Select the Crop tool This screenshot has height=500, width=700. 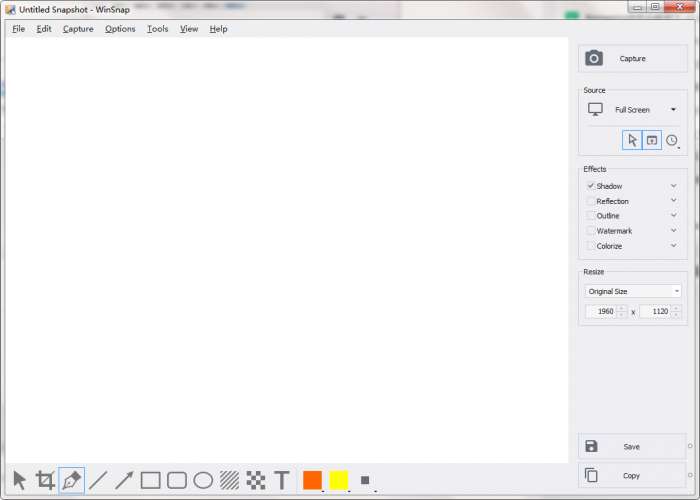click(45, 480)
